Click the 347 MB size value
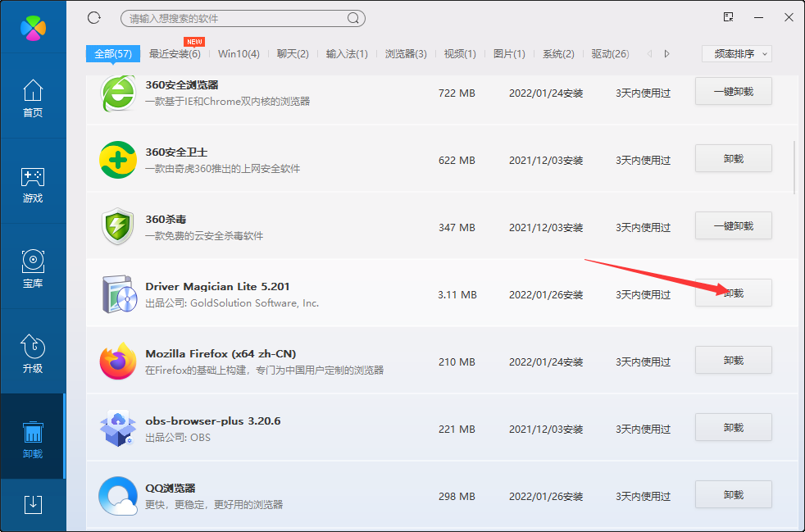The image size is (805, 532). pyautogui.click(x=457, y=228)
